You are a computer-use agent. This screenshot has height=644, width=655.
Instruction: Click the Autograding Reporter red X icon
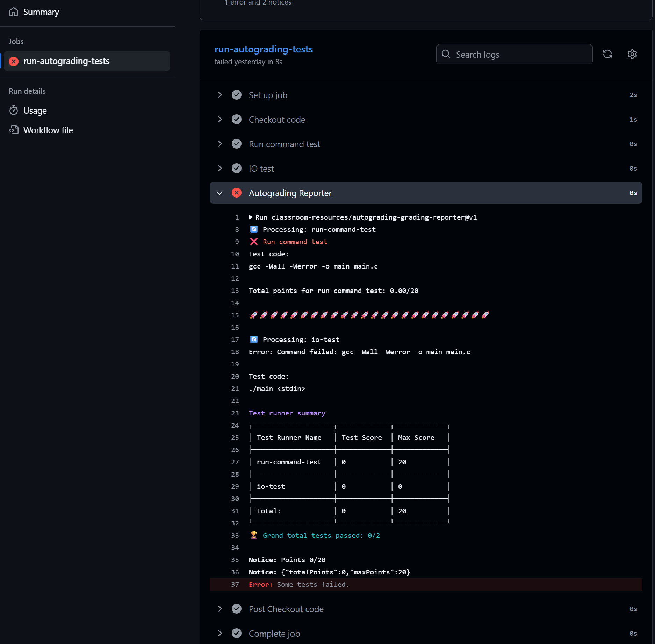point(237,193)
